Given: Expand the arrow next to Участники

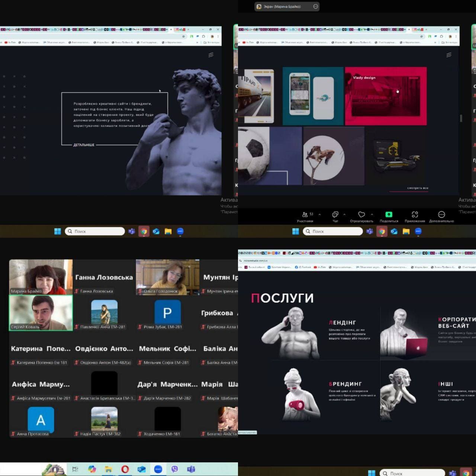Looking at the screenshot, I should [x=319, y=215].
